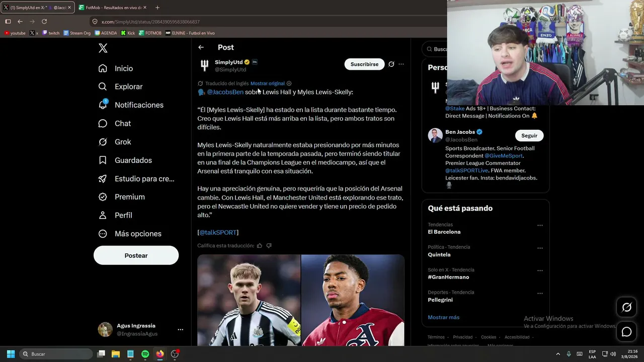
Task: Open post more options ellipsis
Action: (x=401, y=64)
